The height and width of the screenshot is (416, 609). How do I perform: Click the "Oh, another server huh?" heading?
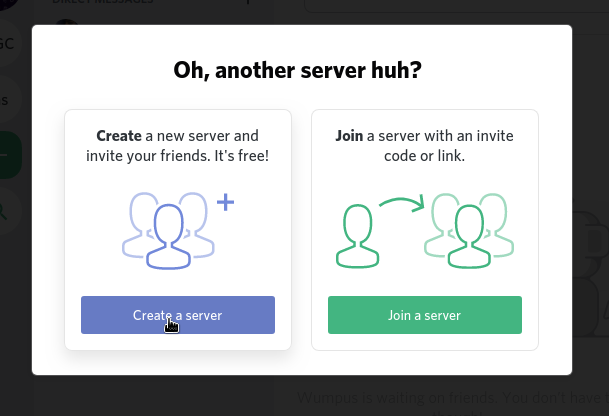[298, 70]
